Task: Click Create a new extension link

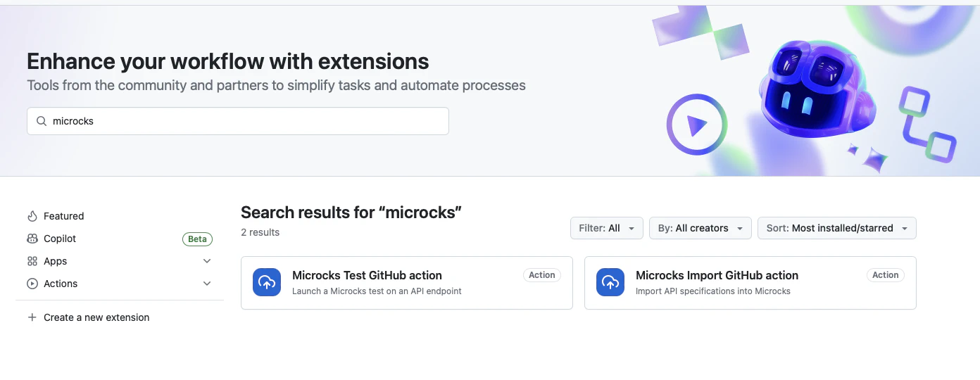Action: tap(96, 317)
